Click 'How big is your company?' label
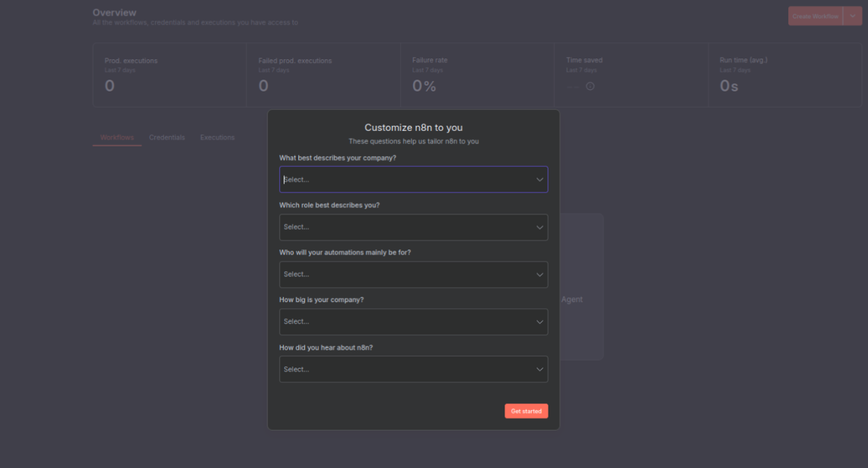 click(322, 300)
